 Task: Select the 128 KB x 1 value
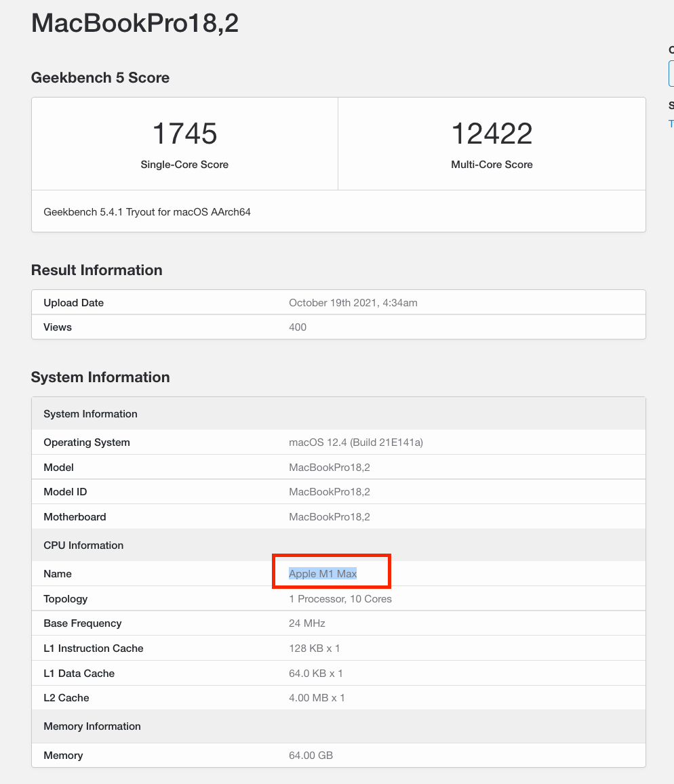click(x=314, y=648)
